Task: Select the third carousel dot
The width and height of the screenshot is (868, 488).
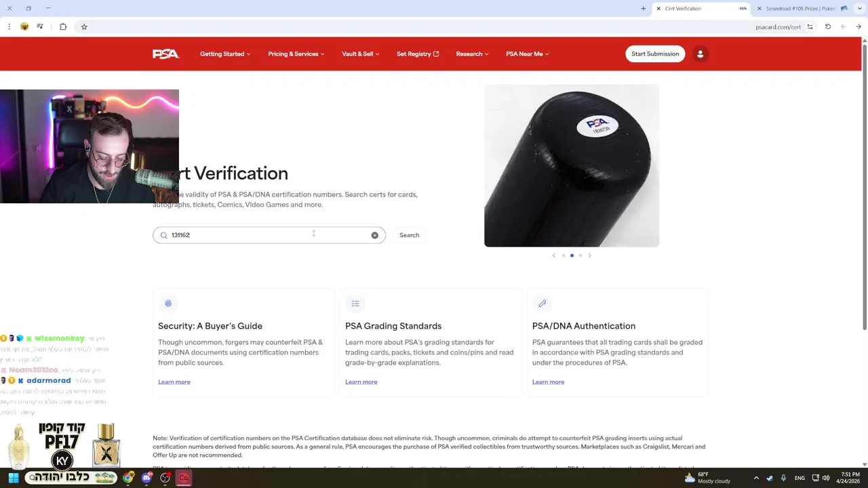Action: pos(580,256)
